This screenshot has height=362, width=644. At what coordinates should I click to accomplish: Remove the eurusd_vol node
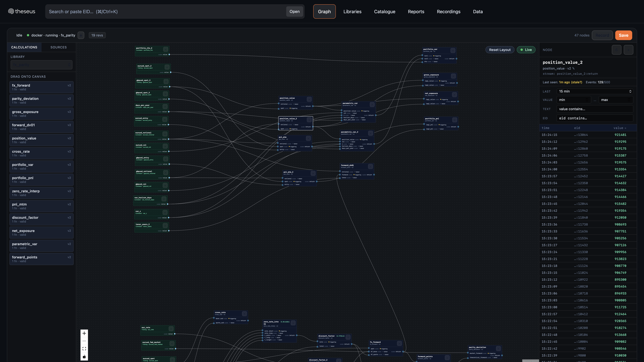point(165,146)
